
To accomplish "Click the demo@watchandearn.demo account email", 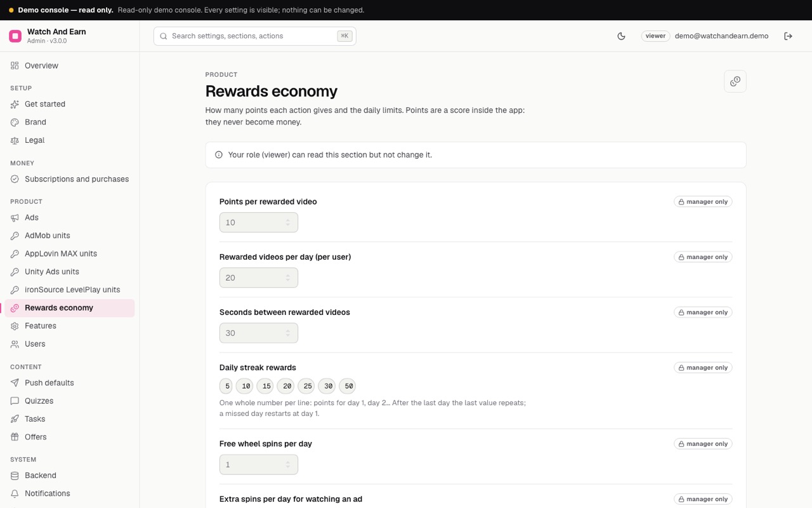I will click(x=721, y=36).
